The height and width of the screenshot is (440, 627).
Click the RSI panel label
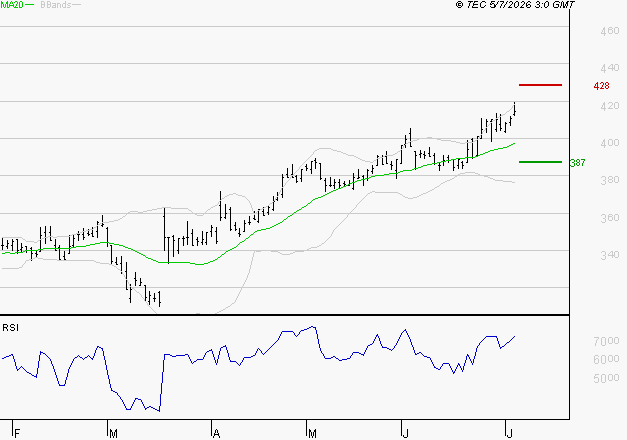[10, 328]
